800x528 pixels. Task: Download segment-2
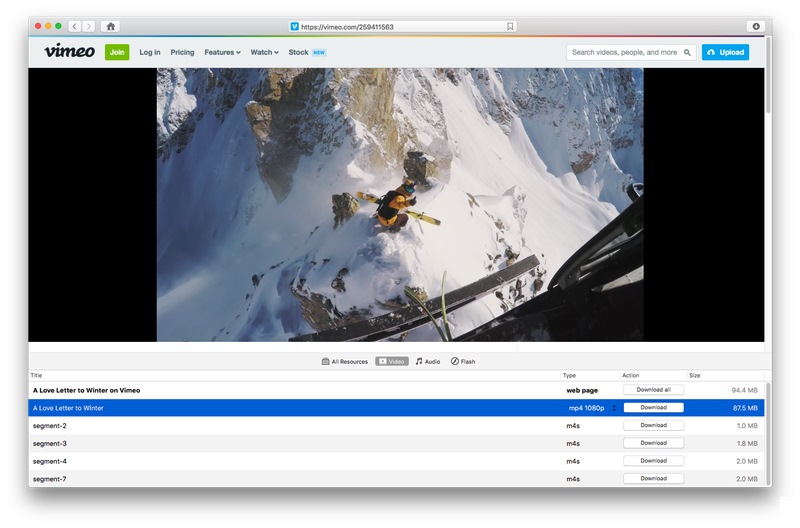(654, 425)
